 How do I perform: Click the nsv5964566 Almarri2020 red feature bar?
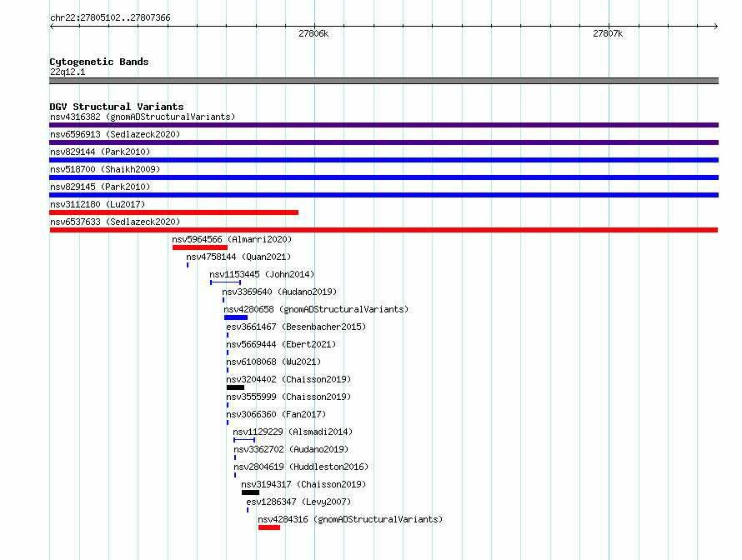click(x=200, y=247)
